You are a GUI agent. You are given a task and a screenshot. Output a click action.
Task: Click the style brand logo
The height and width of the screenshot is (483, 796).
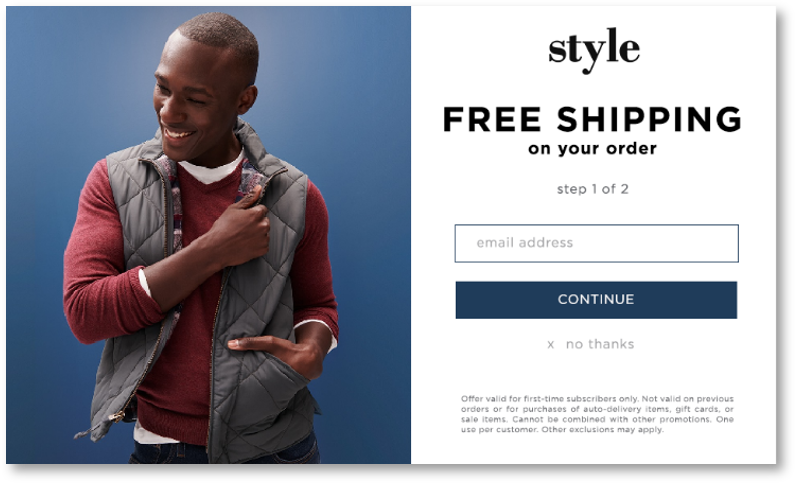(594, 50)
